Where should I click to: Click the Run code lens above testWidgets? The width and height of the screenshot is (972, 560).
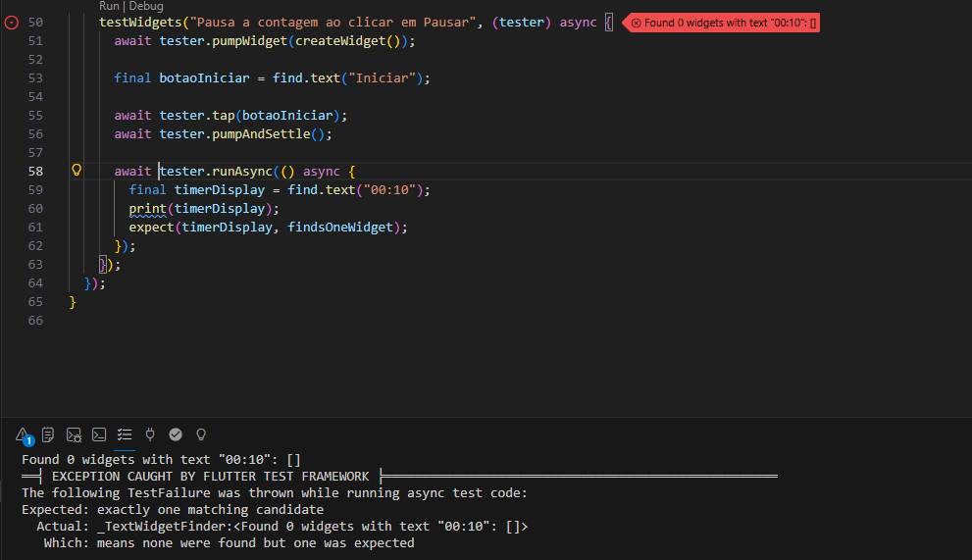click(109, 6)
